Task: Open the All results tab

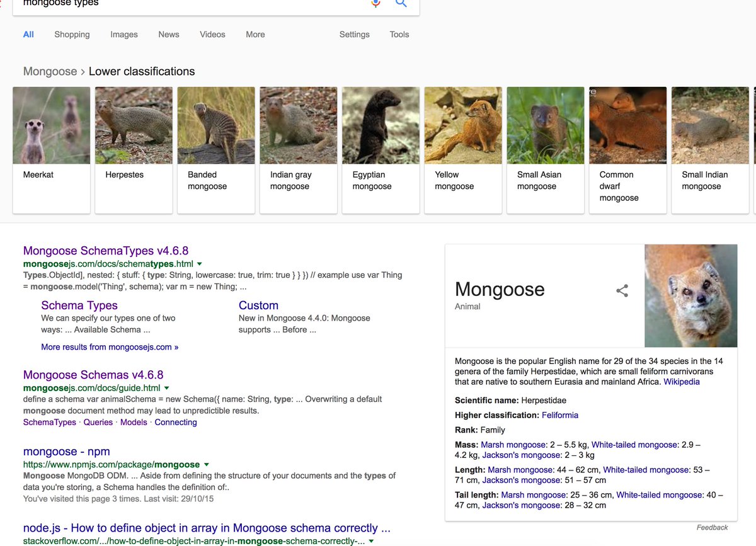Action: [28, 35]
